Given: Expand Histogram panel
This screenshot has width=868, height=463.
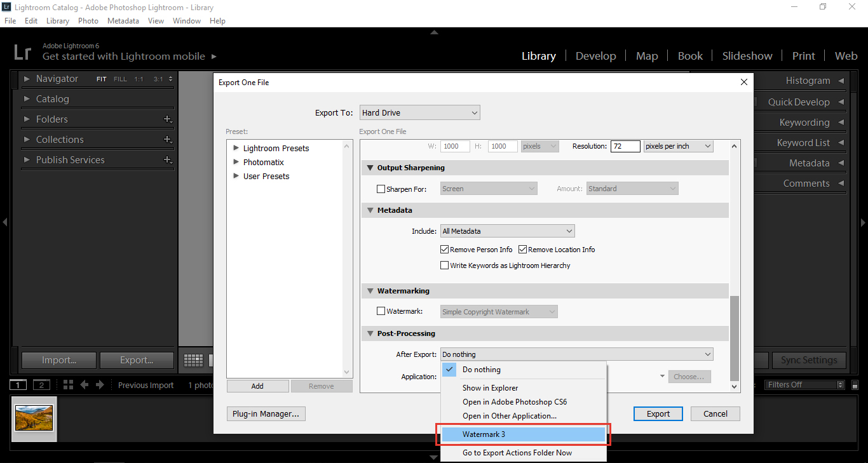Looking at the screenshot, I should tap(841, 81).
